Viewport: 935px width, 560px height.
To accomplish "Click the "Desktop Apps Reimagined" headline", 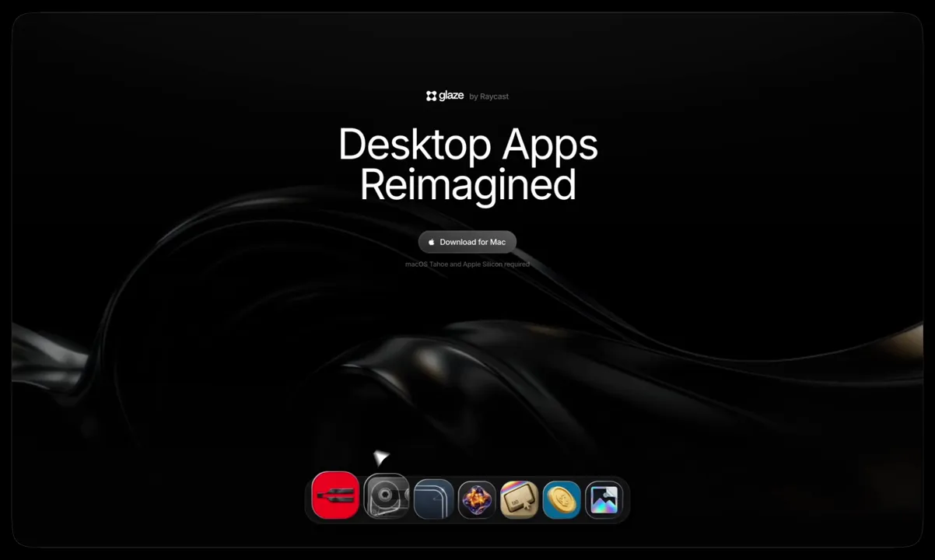I will pos(468,165).
